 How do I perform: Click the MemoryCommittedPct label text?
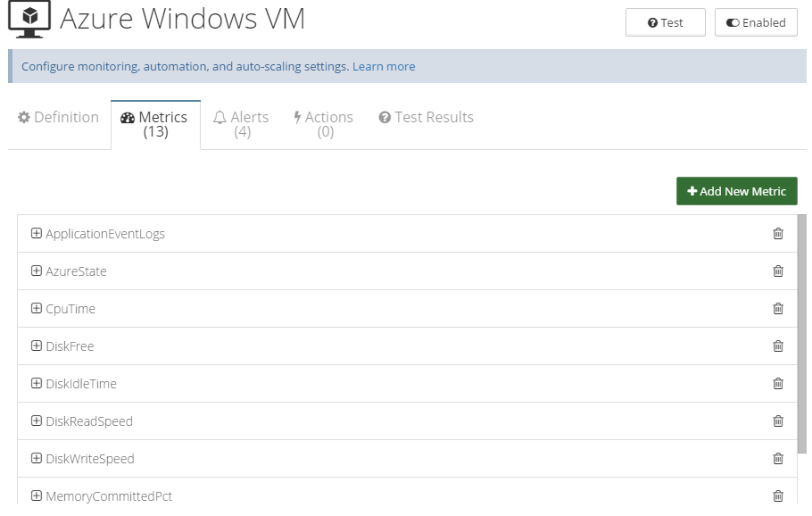(x=109, y=495)
